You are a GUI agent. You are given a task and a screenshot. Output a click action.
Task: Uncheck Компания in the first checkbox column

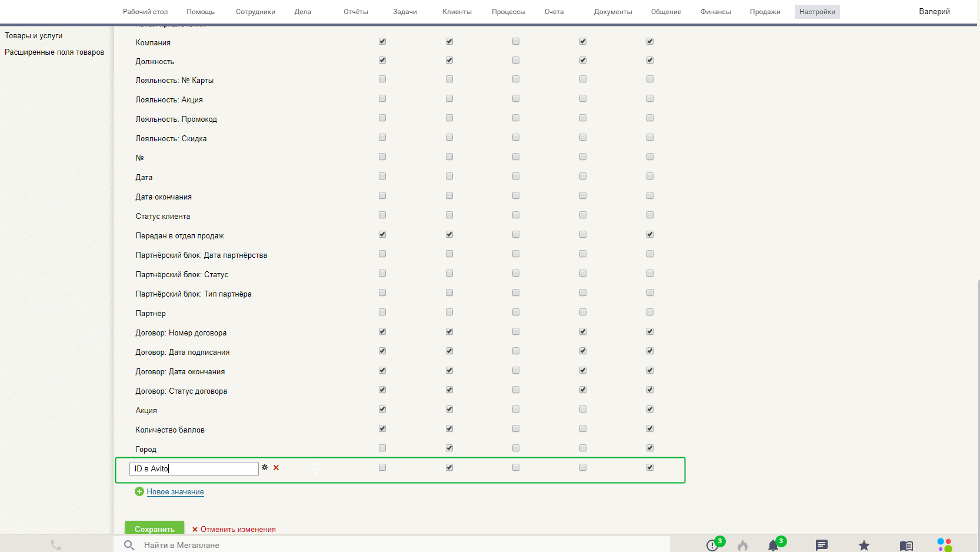pyautogui.click(x=382, y=41)
